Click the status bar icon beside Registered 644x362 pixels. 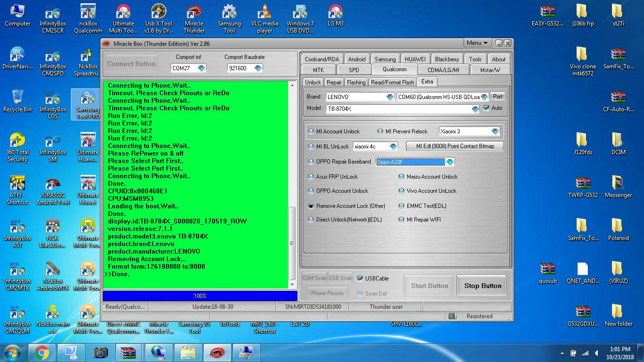coord(452,316)
